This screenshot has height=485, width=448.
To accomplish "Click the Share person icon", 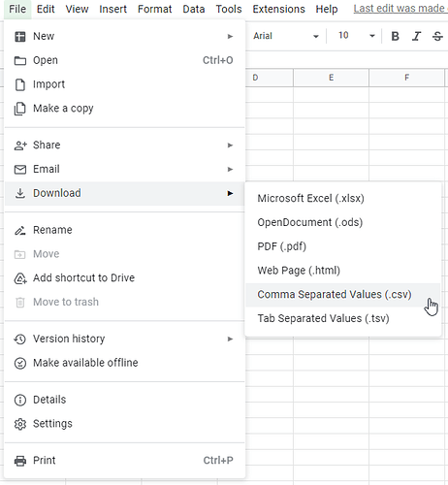I will click(x=20, y=145).
